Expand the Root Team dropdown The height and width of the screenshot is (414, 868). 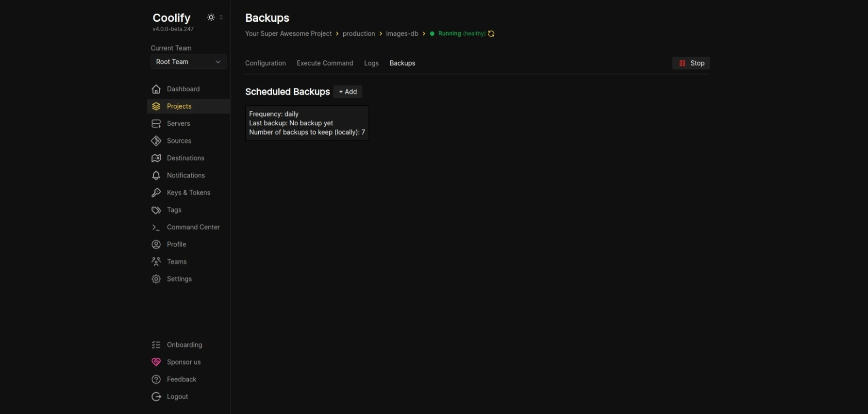[x=188, y=62]
